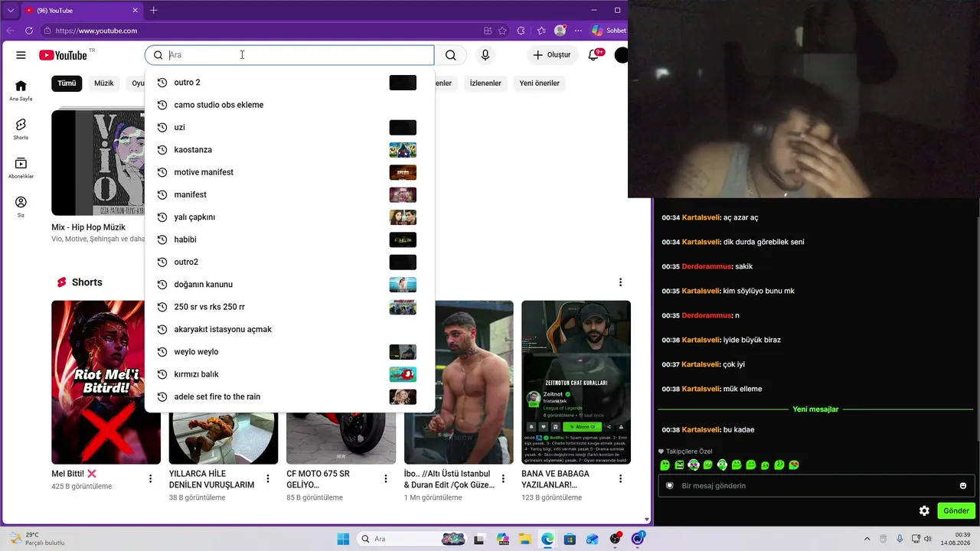Choose 'adele set fire to the rain' suggestion

tap(289, 396)
